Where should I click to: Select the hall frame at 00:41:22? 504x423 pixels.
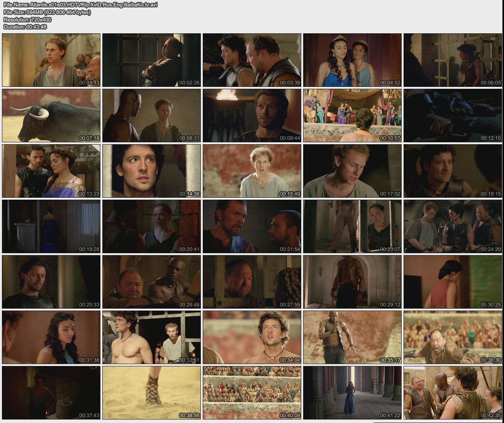pyautogui.click(x=352, y=393)
